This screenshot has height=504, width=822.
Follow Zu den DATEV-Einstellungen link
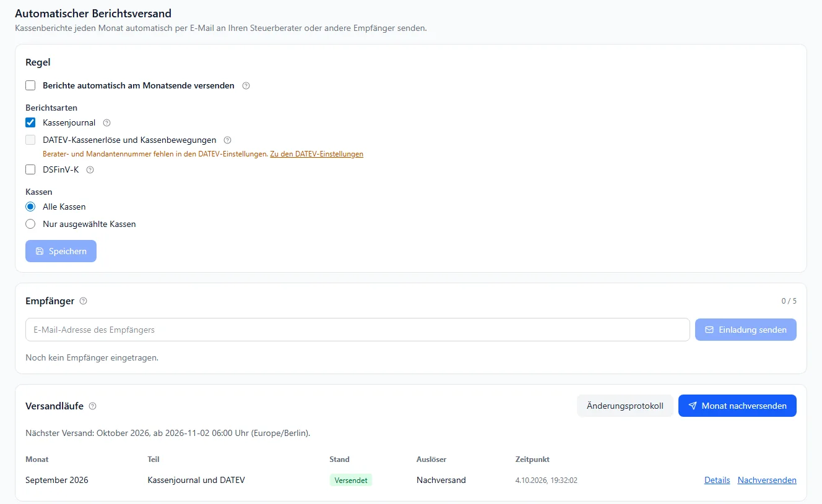point(317,154)
